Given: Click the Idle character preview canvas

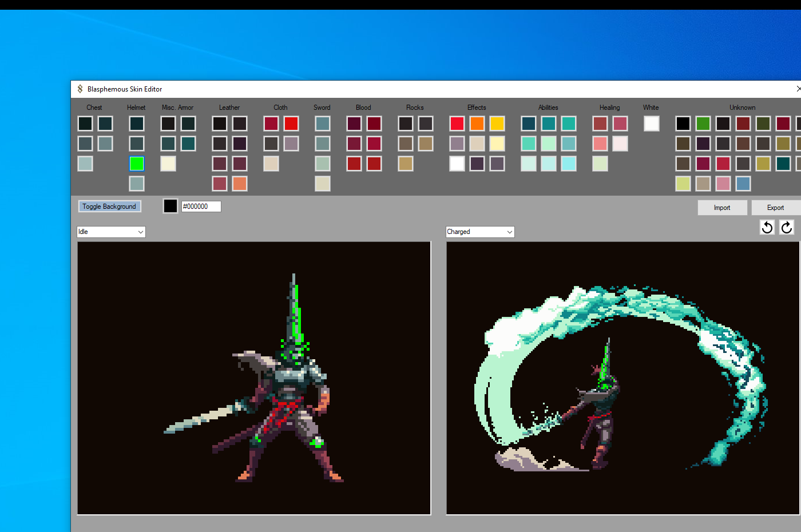Looking at the screenshot, I should pos(254,378).
